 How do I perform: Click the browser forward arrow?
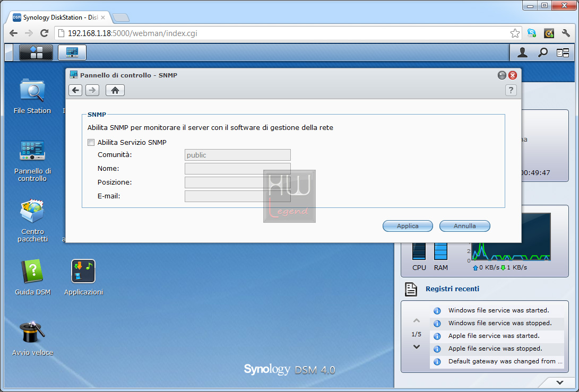pos(29,33)
